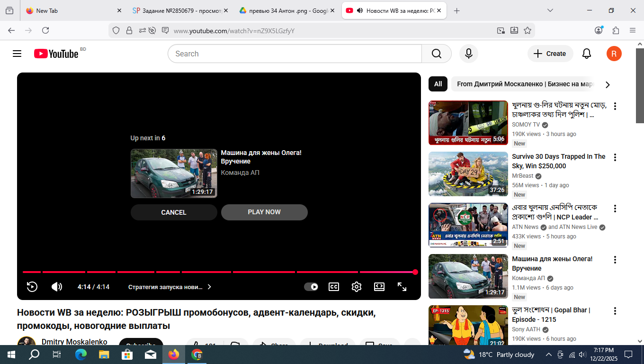Screen dimensions: 644x364
Task: Open Firefox View button
Action: click(9, 10)
